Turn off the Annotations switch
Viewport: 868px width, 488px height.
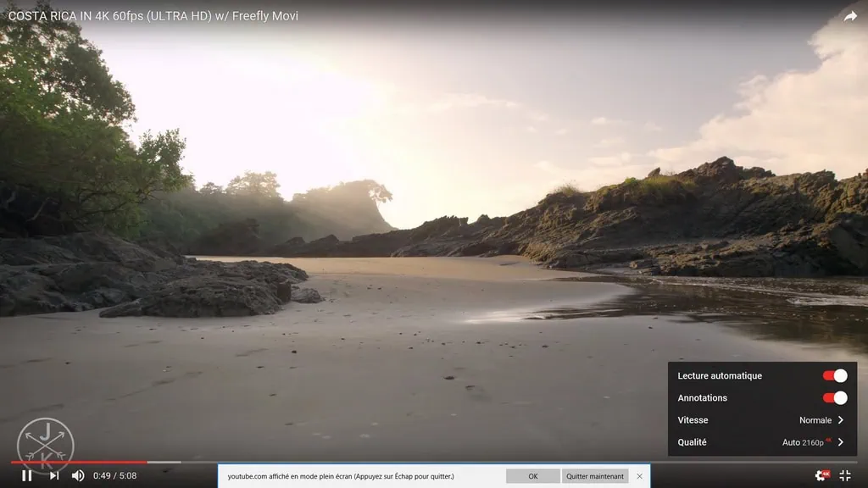[835, 397]
